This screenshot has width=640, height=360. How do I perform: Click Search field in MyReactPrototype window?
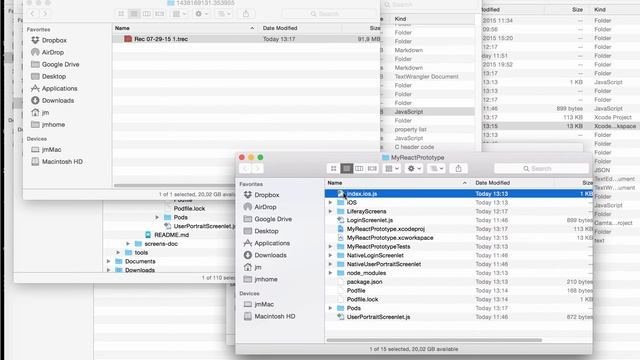click(541, 169)
